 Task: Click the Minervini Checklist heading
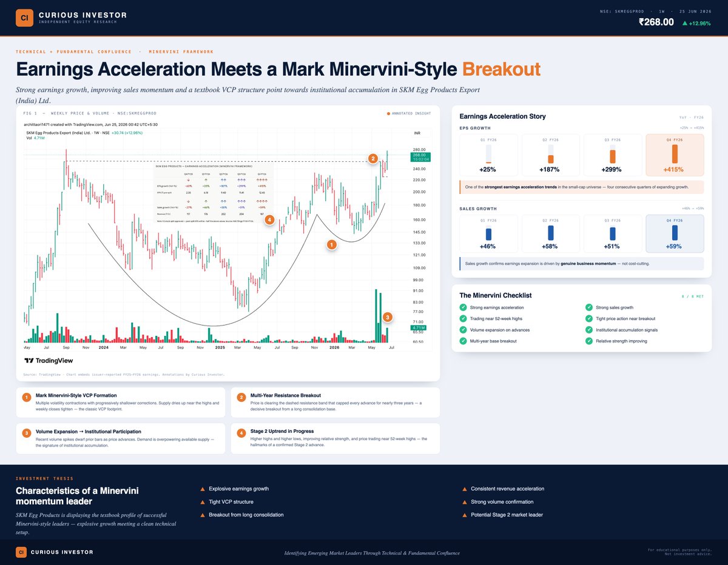(495, 295)
